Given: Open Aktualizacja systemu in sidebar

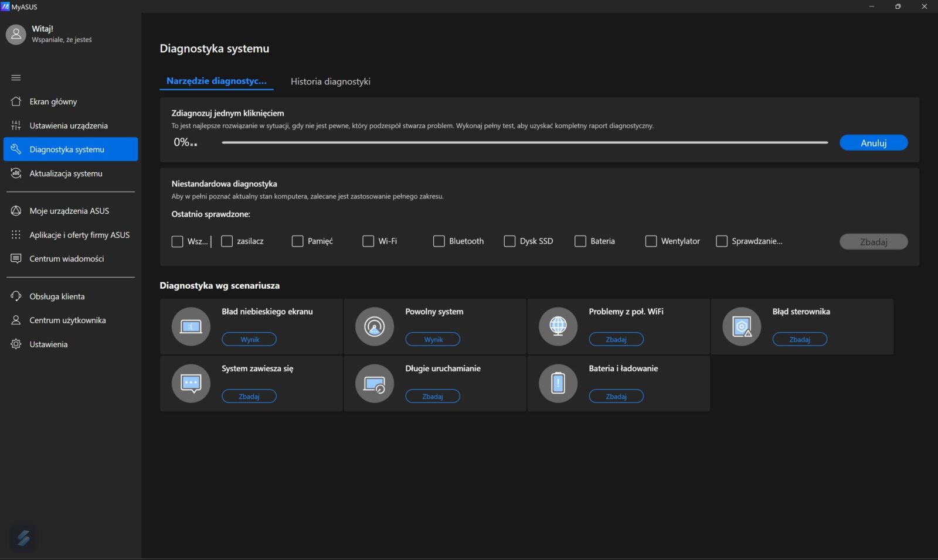Looking at the screenshot, I should click(x=66, y=173).
